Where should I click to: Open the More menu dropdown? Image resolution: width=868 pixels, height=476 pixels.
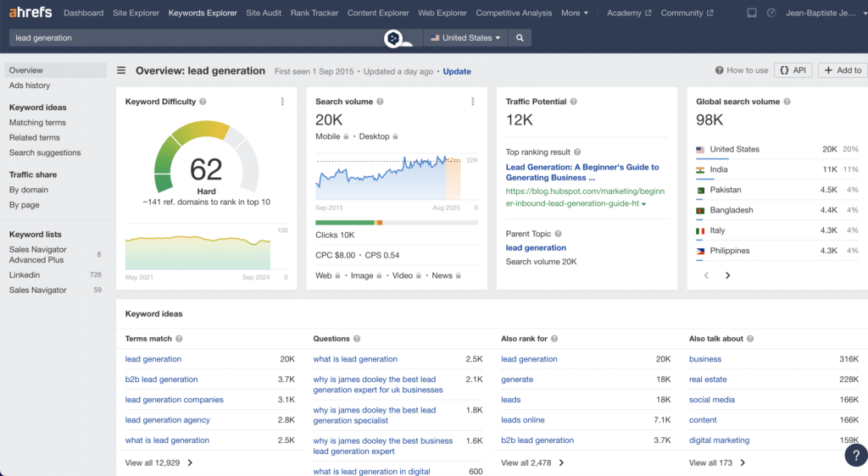575,13
